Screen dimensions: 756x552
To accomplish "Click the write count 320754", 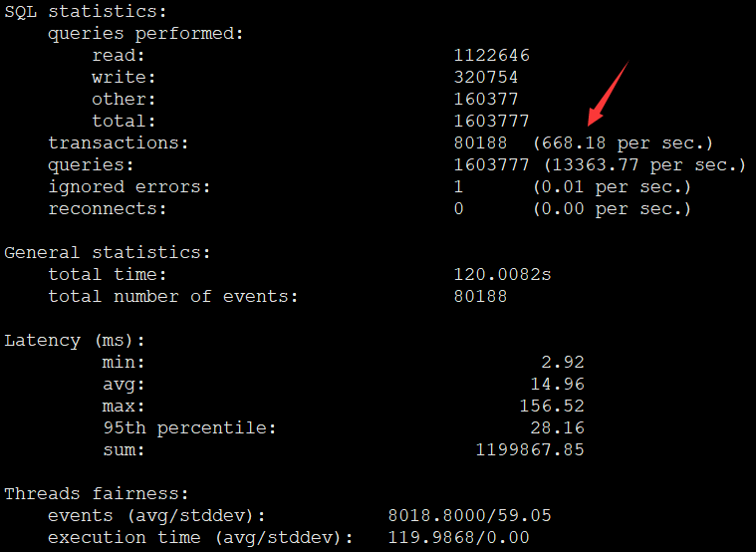I will click(486, 77).
